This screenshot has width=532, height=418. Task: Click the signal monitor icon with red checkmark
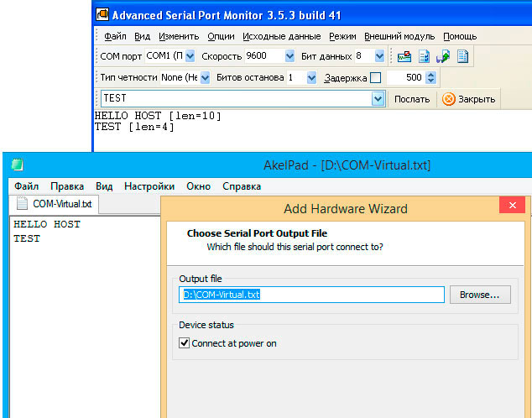click(404, 56)
